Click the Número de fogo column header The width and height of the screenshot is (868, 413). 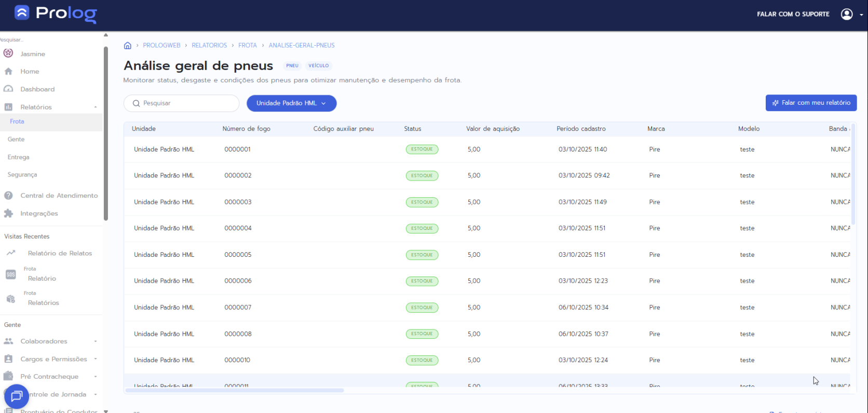(x=246, y=129)
